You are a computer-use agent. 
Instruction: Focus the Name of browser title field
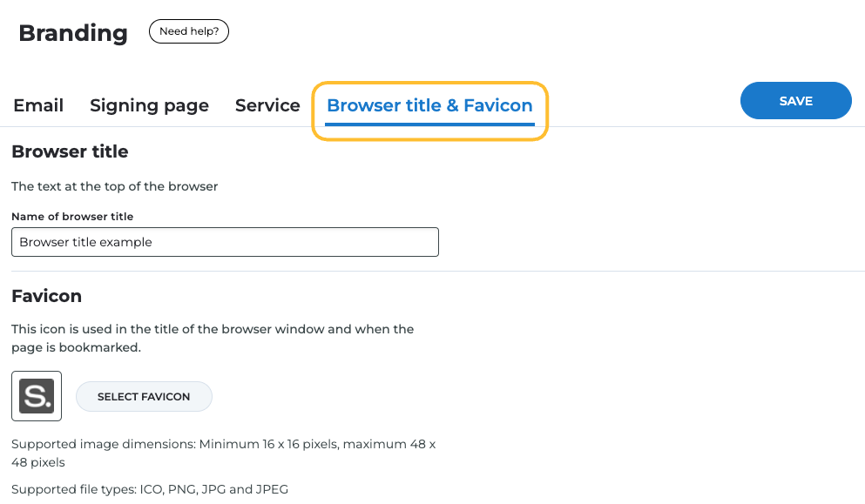tap(225, 242)
